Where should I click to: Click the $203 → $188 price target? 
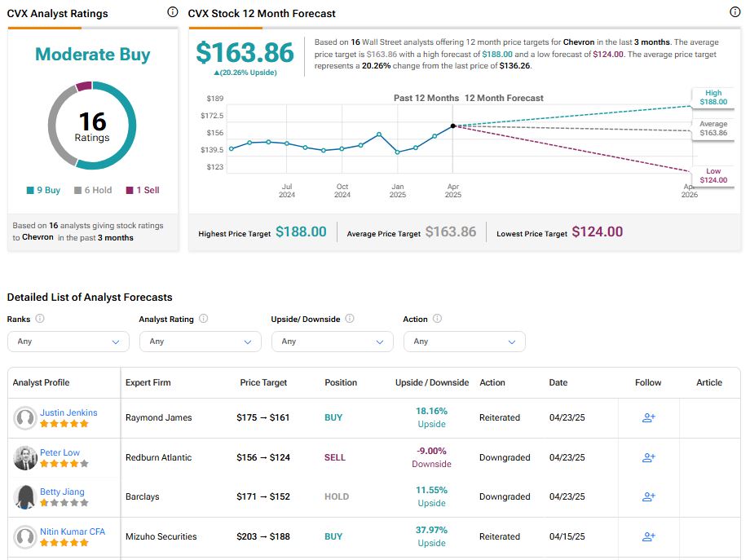coord(263,536)
